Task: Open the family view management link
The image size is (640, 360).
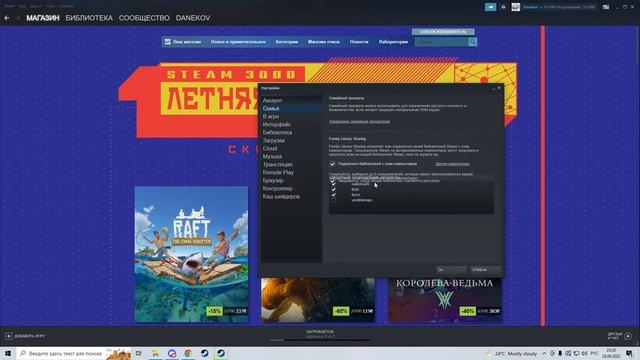Action: coord(359,122)
